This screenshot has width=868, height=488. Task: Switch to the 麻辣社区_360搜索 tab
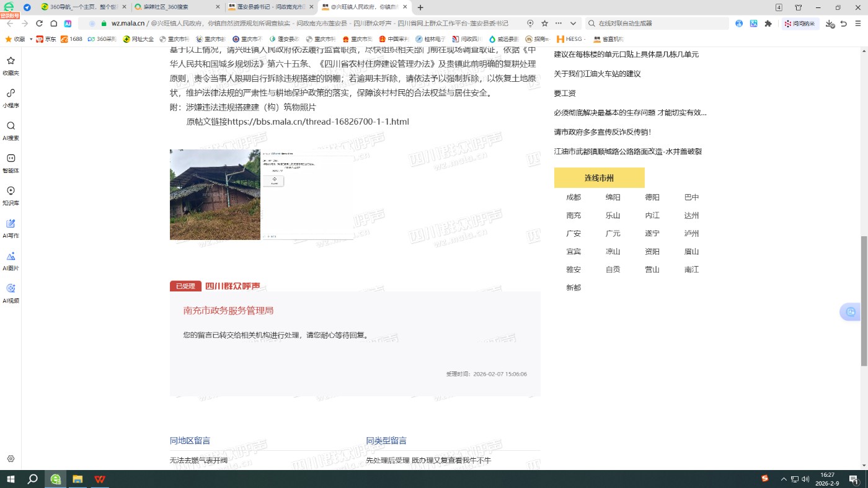pos(175,7)
